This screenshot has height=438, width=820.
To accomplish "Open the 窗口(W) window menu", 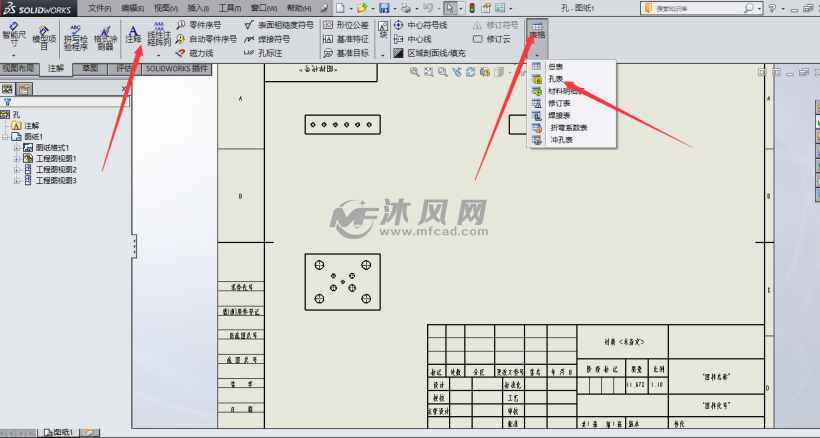I will point(264,8).
